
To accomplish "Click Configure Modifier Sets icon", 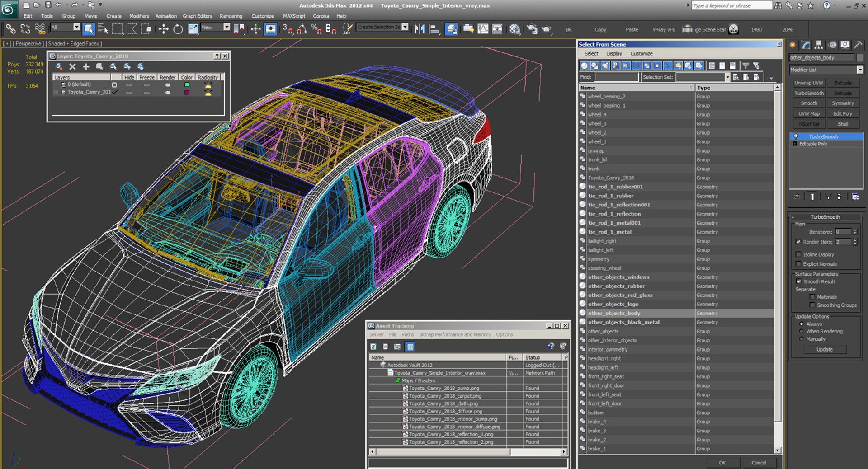I will 855,197.
